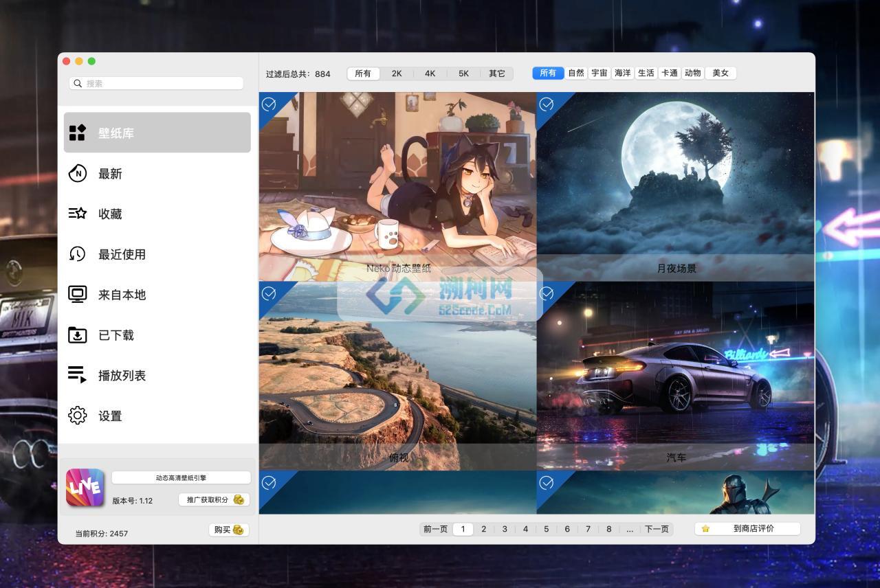Viewport: 880px width, 588px height.
Task: Click the 购买 button
Action: [229, 530]
